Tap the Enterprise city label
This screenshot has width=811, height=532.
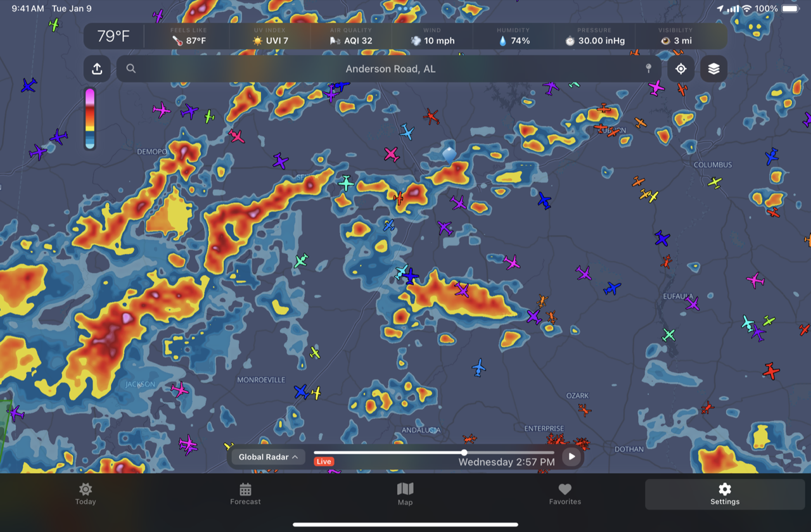coord(544,429)
